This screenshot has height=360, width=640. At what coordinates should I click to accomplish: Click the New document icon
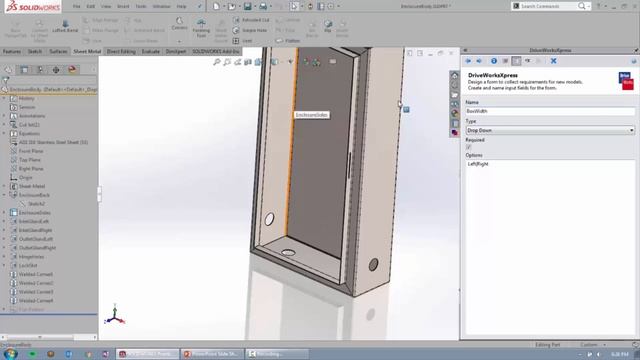[x=216, y=6]
